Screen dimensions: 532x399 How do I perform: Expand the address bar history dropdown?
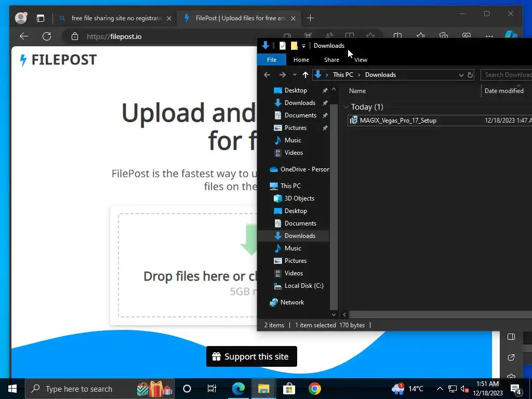coord(461,75)
